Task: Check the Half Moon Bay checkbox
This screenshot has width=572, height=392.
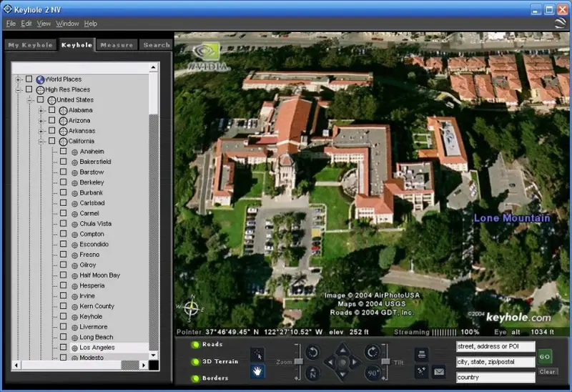Action: (64, 275)
